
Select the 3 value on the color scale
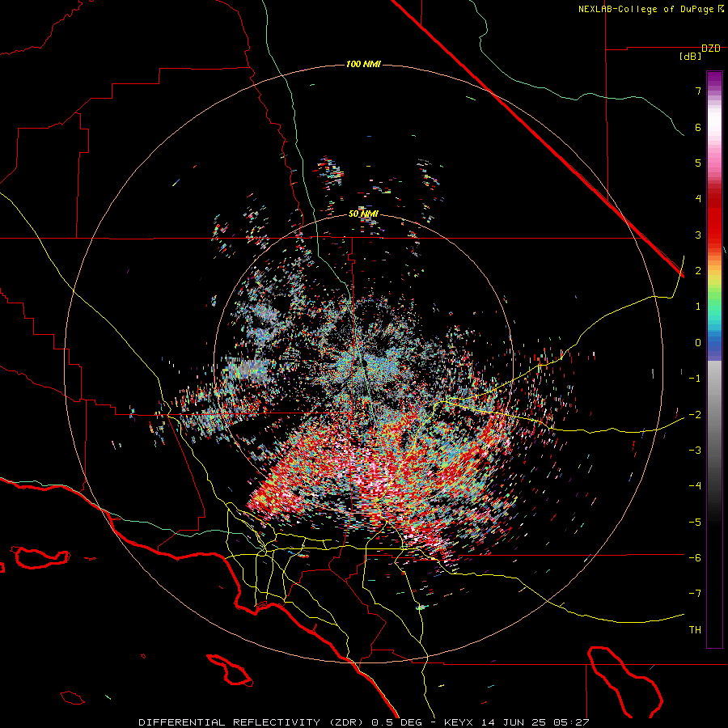click(x=698, y=235)
